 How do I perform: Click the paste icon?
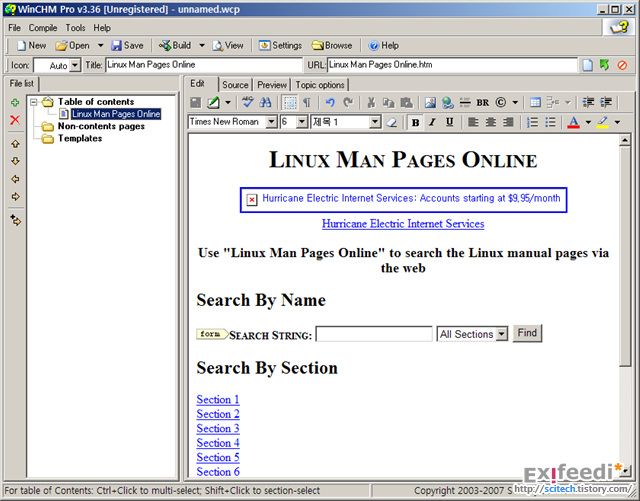coord(406,102)
